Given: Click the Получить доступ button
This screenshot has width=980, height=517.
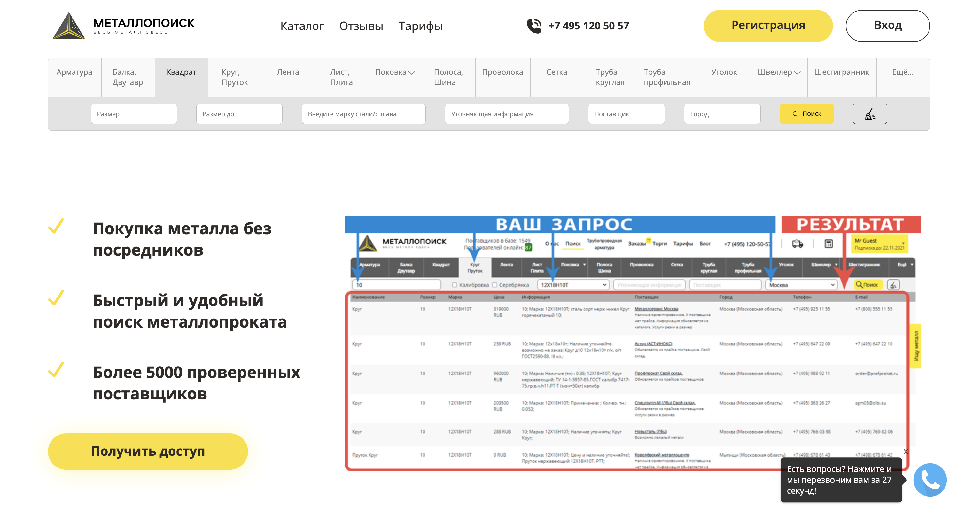Looking at the screenshot, I should coord(148,451).
